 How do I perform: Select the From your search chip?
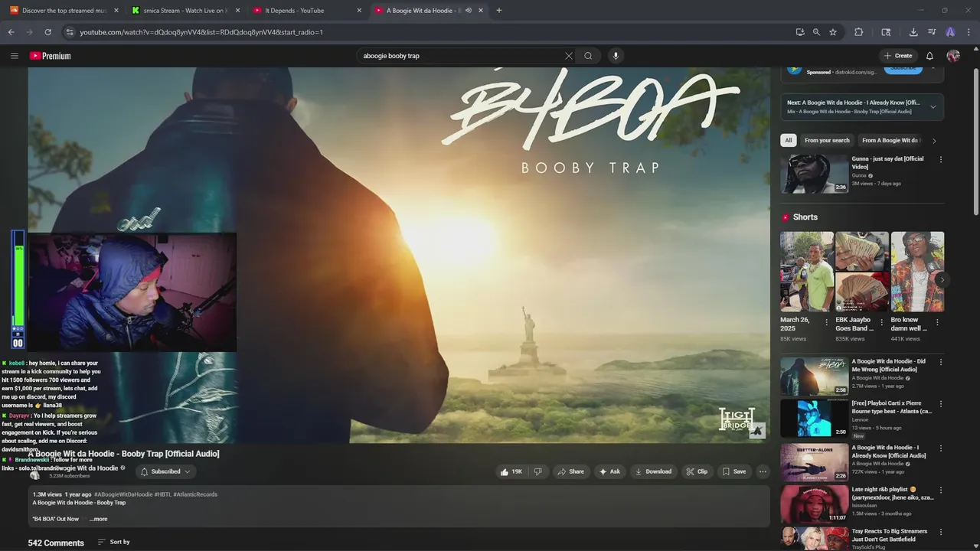[x=827, y=140]
